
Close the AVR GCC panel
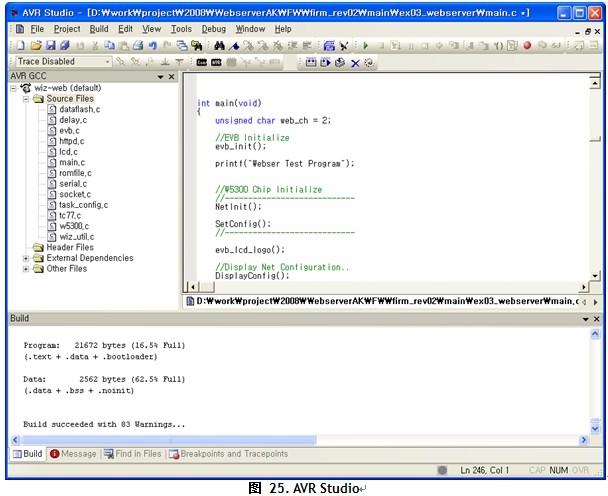click(171, 77)
